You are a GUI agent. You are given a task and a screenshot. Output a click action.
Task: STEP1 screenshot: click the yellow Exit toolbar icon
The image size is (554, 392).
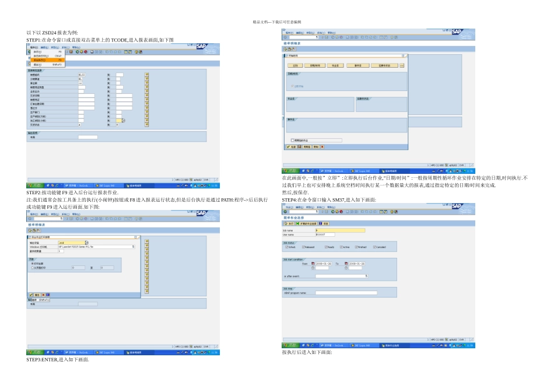click(82, 52)
